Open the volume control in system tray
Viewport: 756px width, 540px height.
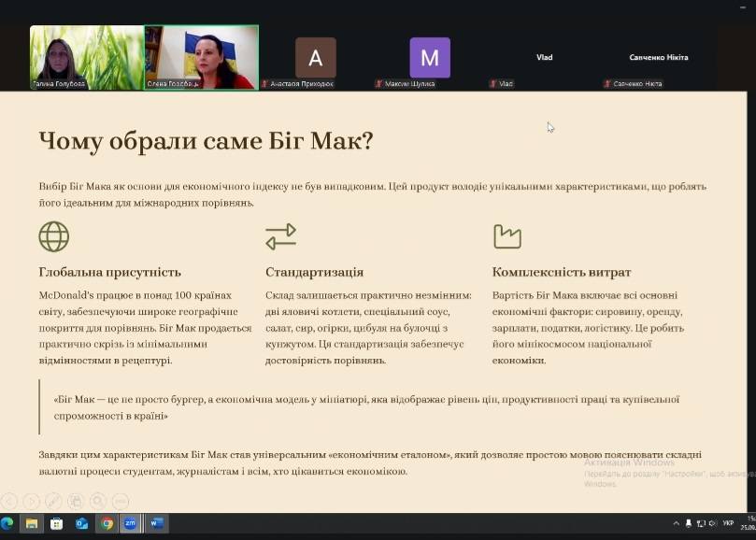coord(712,523)
